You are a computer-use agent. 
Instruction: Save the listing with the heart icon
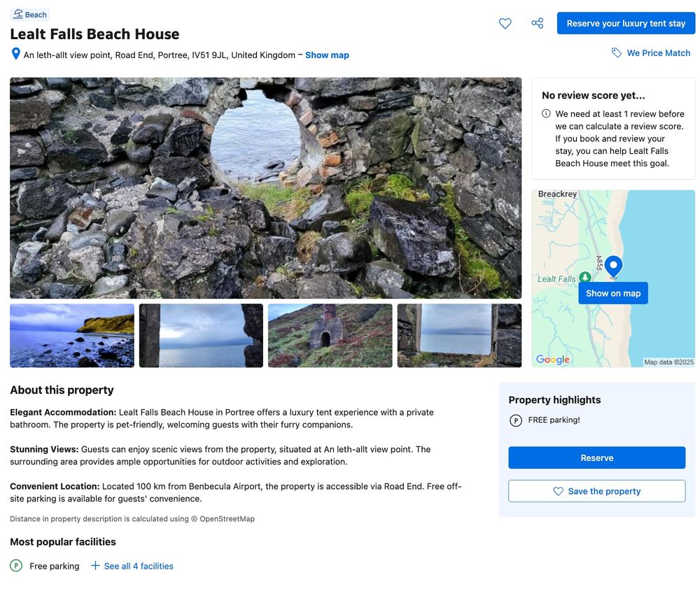click(x=505, y=23)
